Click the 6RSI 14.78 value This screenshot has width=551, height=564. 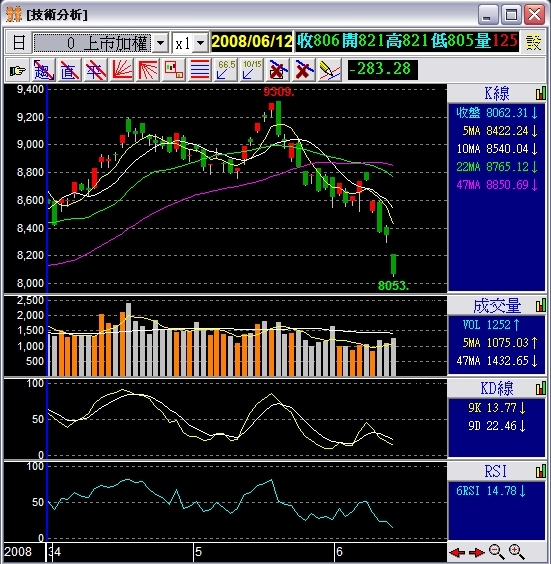tap(491, 491)
